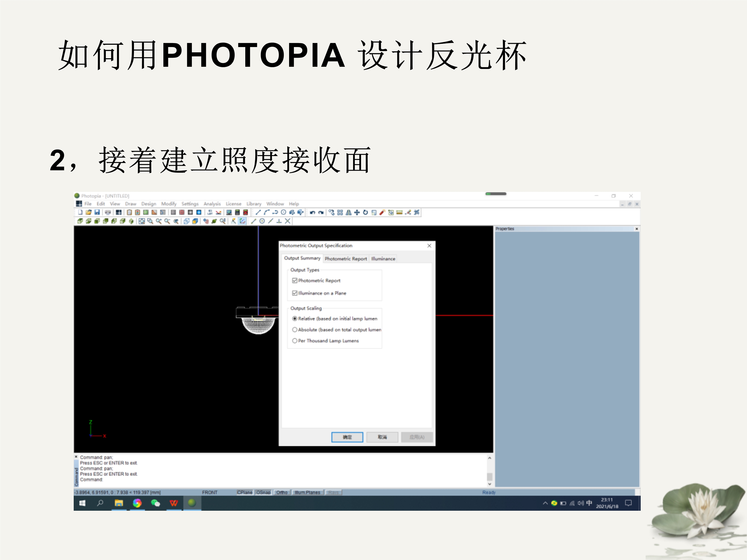Uncheck the Photometric Report checkbox
Screen dimensions: 747x560
click(295, 280)
